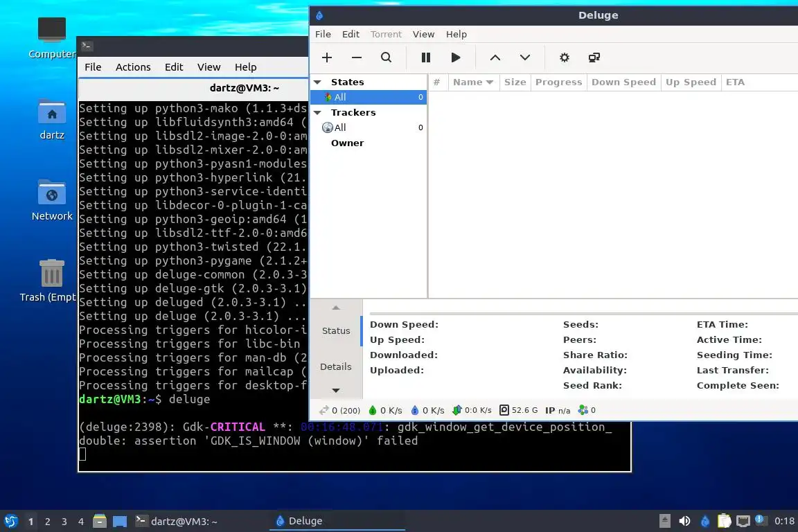The image size is (798, 532).
Task: Select the All trackers globe icon
Action: tap(328, 127)
